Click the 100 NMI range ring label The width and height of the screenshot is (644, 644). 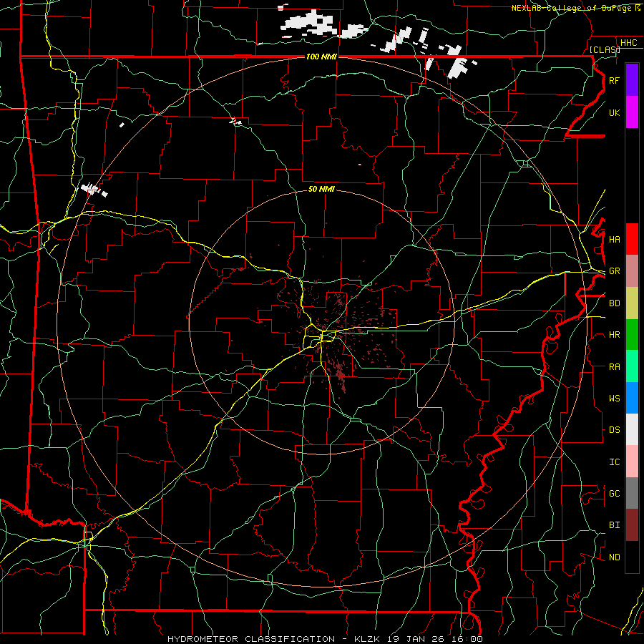pos(321,57)
